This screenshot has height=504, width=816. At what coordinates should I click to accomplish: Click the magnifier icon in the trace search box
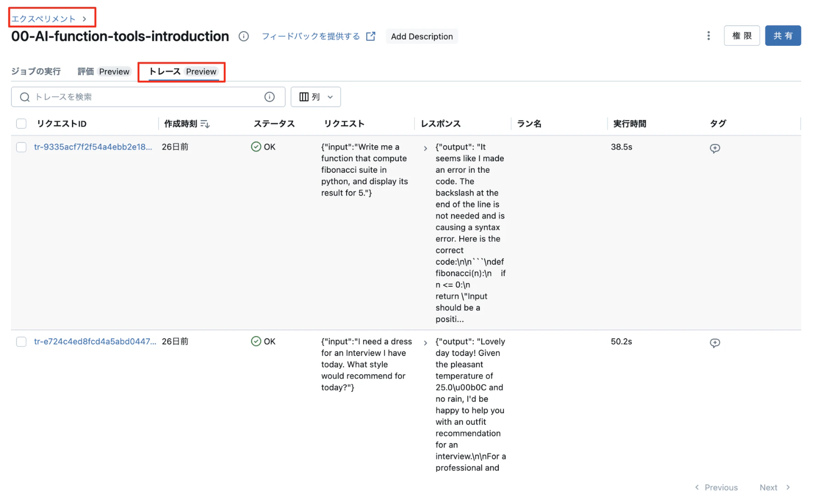[x=25, y=97]
